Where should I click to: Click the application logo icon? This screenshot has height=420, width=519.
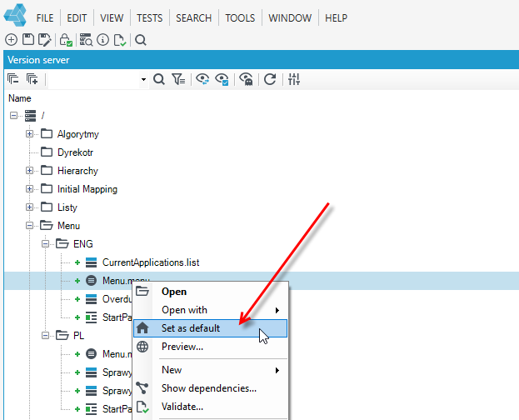point(15,15)
